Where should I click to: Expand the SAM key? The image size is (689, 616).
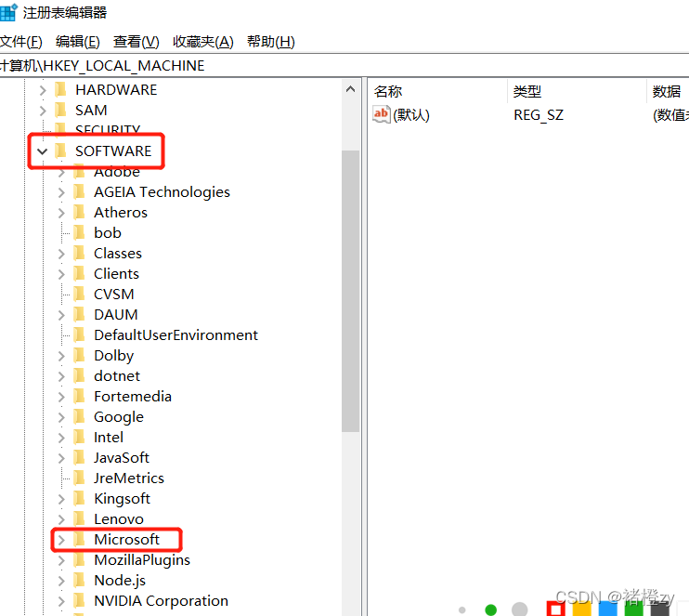point(43,111)
